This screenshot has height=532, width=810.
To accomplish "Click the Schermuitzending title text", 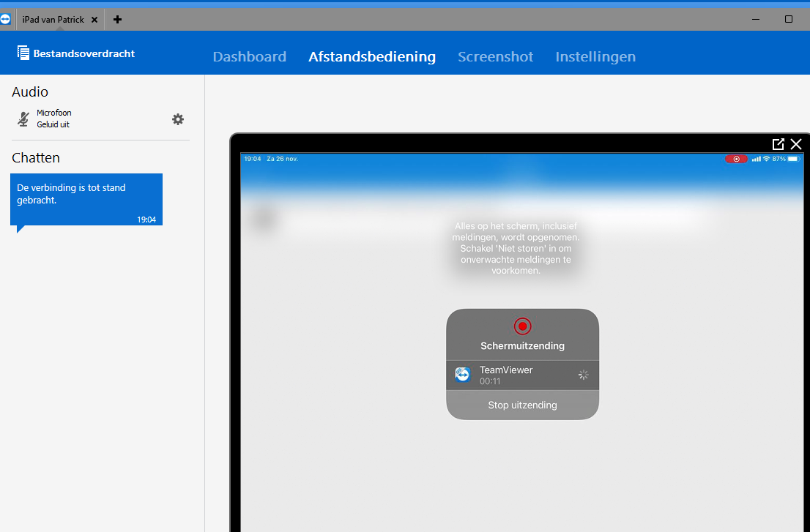I will [x=522, y=345].
